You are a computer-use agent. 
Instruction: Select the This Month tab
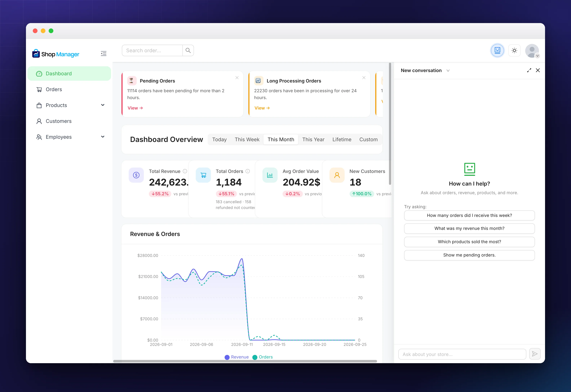click(281, 139)
